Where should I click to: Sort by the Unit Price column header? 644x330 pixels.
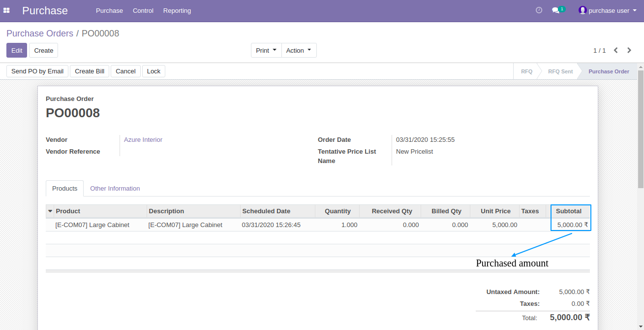tap(495, 211)
